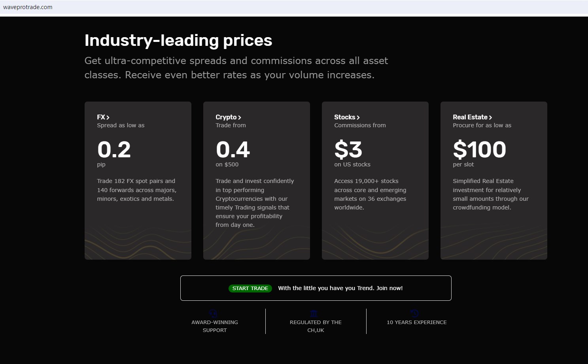Viewport: 588px width, 364px height.
Task: Follow the Stocks heading link
Action: click(x=344, y=117)
